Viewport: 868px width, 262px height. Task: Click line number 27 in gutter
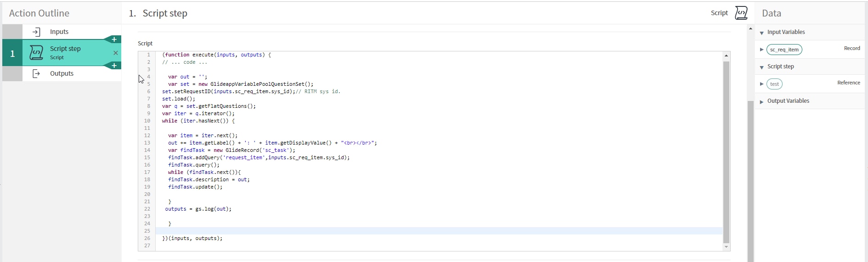point(147,245)
